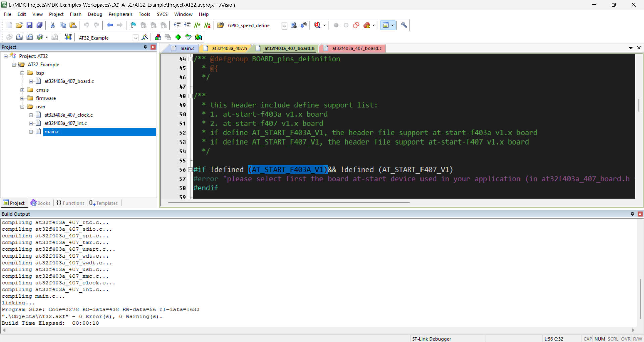Click the Manage Project Items cubes icon
Image resolution: width=644 pixels, height=342 pixels.
(x=158, y=37)
